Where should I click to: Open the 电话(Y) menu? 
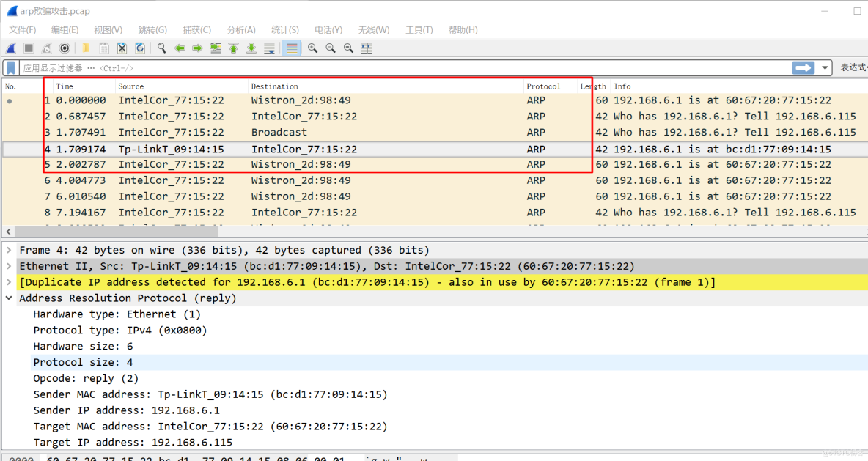[328, 30]
